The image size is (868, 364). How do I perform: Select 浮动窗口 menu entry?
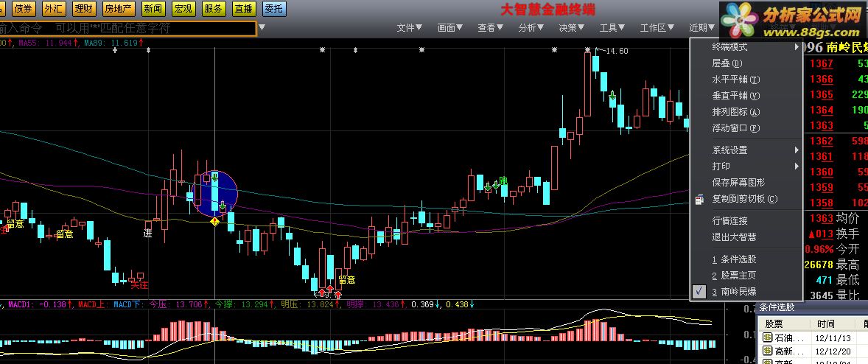(x=746, y=127)
